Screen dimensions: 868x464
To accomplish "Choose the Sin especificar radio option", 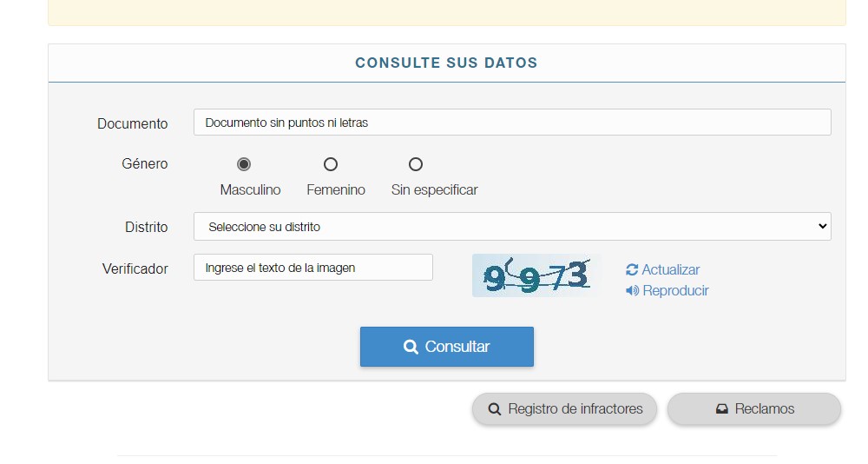I will pyautogui.click(x=416, y=164).
